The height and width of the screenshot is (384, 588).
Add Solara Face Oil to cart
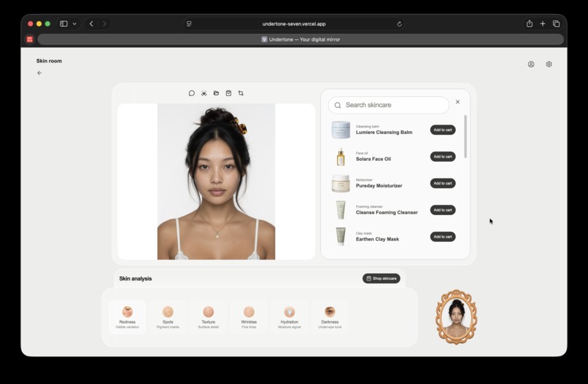click(443, 156)
